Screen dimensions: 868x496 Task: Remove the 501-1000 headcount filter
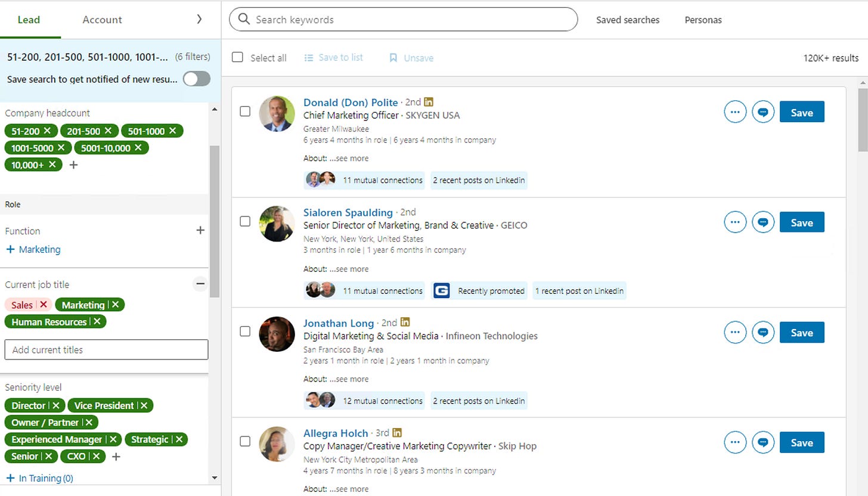coord(172,131)
